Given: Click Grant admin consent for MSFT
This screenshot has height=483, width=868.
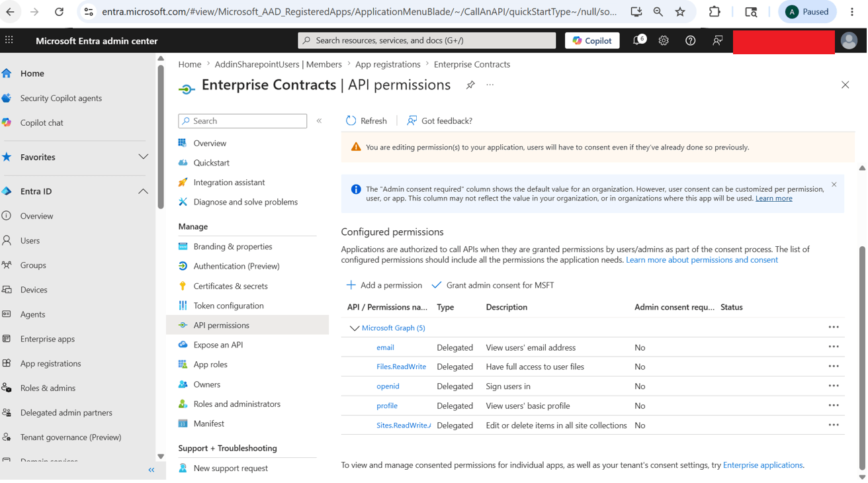Looking at the screenshot, I should 493,285.
